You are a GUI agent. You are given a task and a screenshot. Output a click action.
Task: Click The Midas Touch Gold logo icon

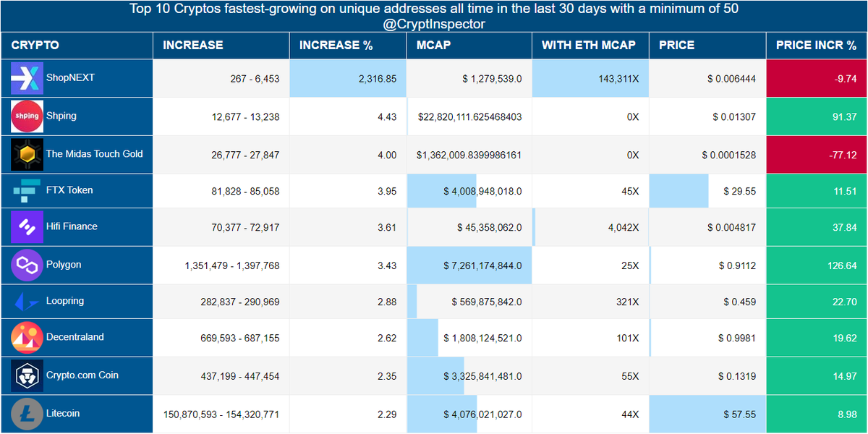click(x=27, y=154)
